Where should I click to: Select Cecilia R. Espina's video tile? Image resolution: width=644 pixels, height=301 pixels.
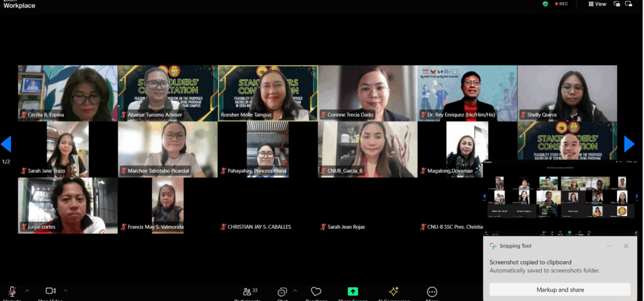[x=68, y=93]
